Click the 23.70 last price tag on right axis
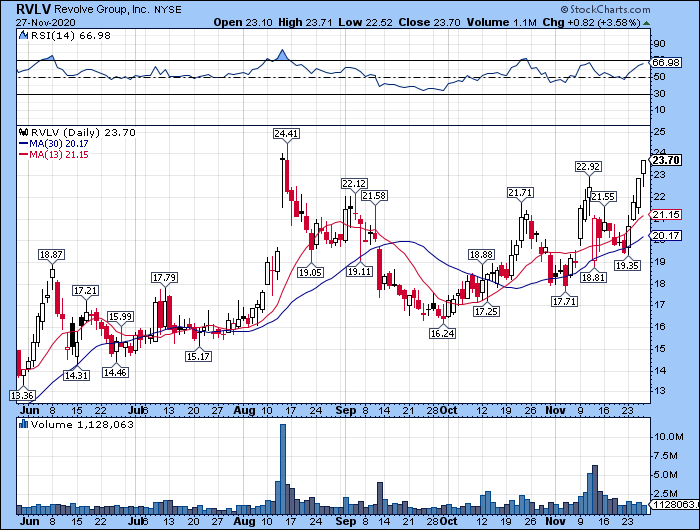 click(x=666, y=160)
